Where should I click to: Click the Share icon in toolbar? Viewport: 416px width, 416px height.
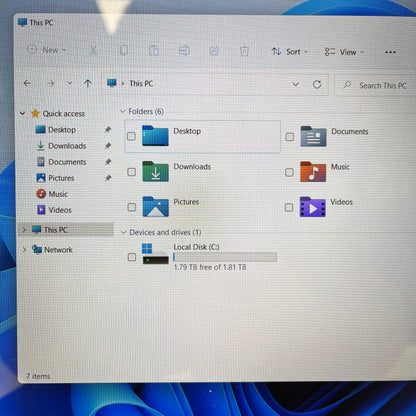[x=214, y=51]
